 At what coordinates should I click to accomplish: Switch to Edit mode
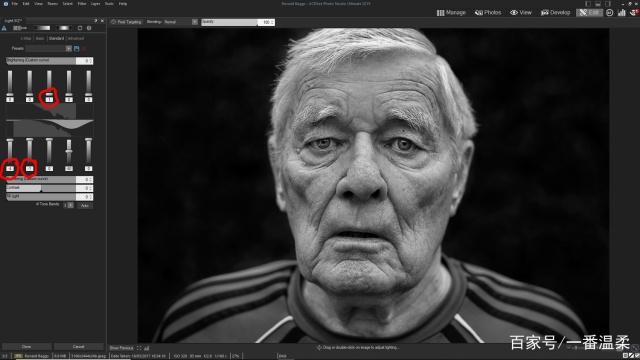coord(589,13)
